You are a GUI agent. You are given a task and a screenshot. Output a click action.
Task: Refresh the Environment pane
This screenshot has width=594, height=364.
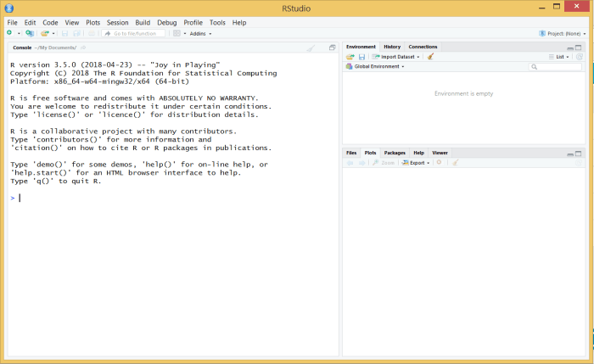coord(580,57)
